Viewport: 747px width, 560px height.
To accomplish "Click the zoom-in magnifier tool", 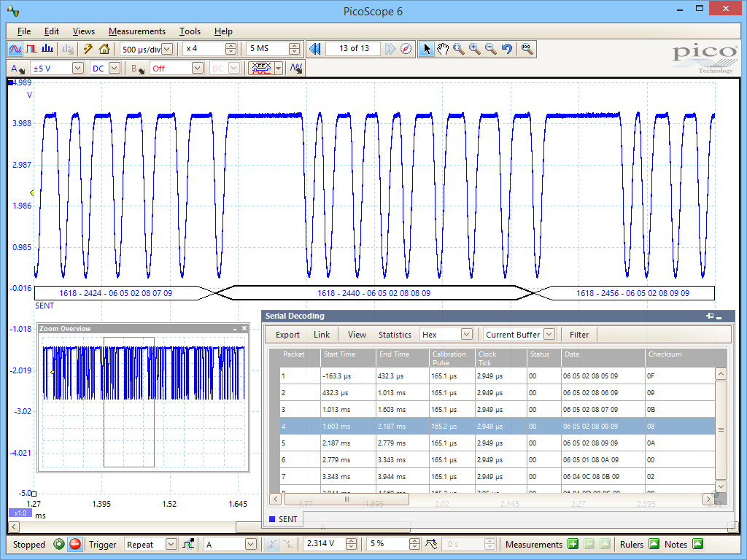I will (475, 49).
